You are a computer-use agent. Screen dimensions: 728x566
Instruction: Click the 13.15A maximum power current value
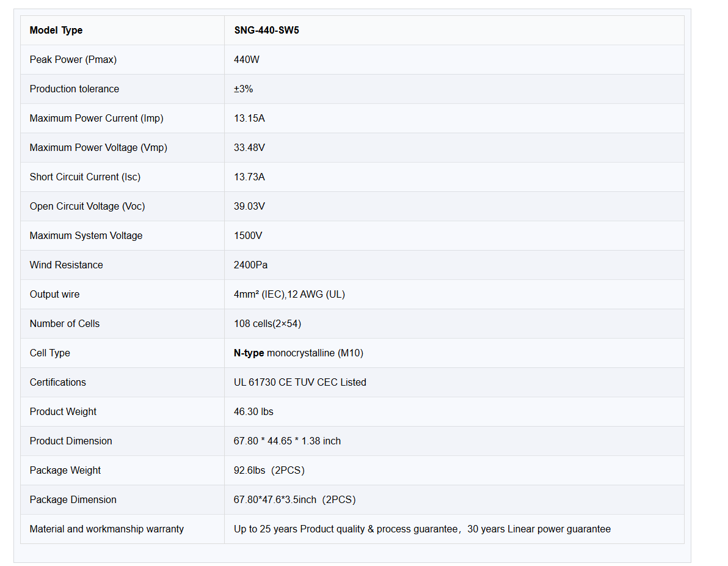[249, 118]
